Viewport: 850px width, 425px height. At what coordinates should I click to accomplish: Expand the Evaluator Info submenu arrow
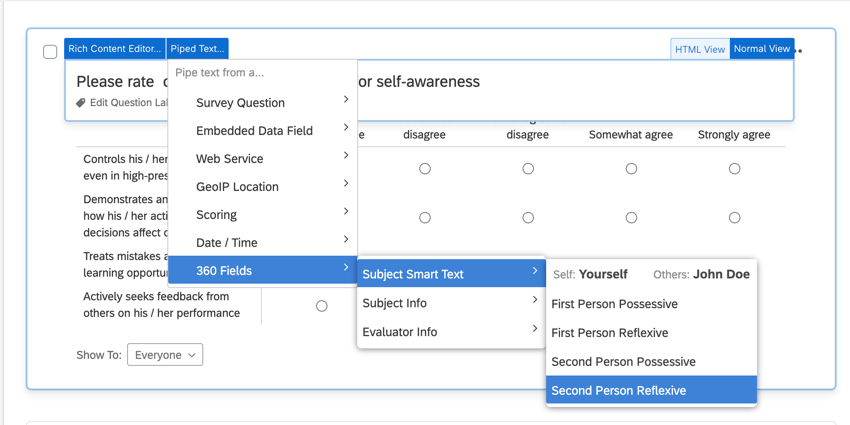pyautogui.click(x=535, y=329)
